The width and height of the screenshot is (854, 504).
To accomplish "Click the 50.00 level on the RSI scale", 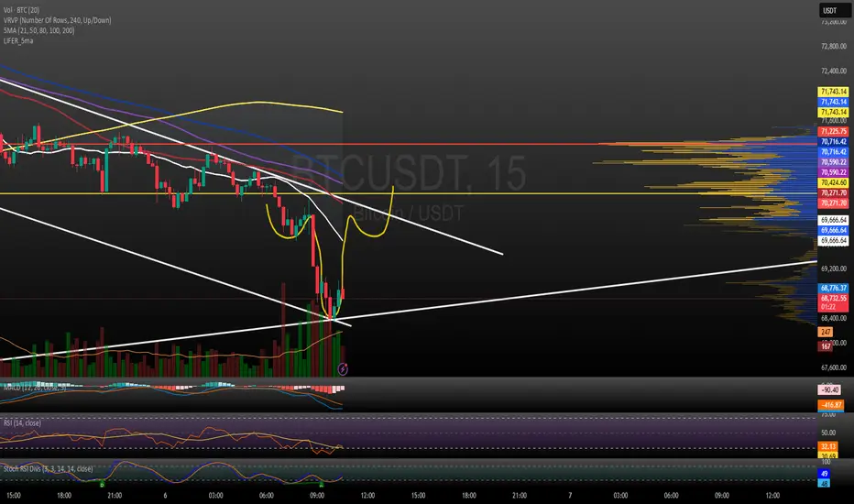I will [828, 433].
